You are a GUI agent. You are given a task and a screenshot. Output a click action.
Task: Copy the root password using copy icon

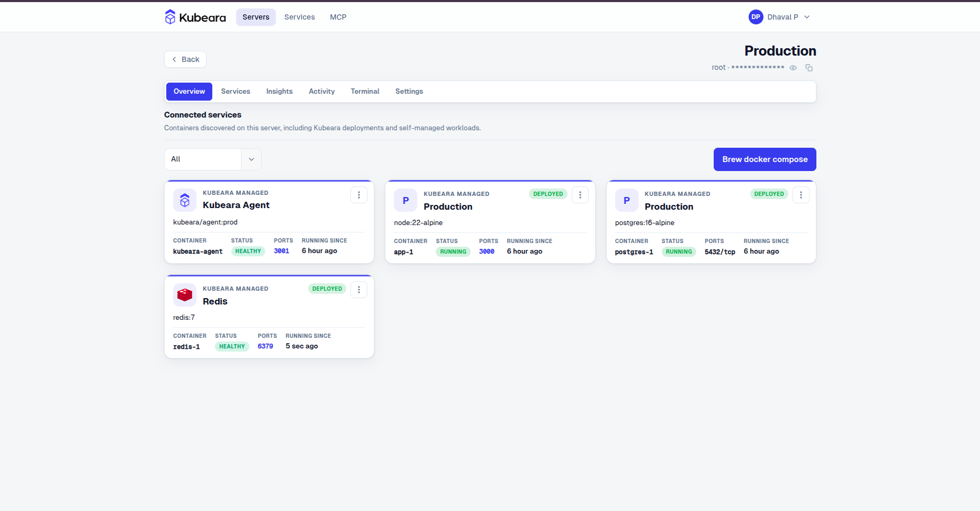809,68
